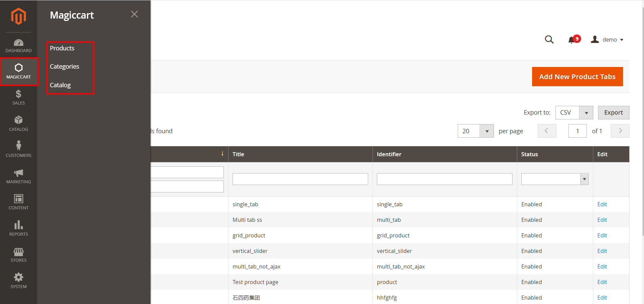
Task: Click the search magnifier icon
Action: click(549, 40)
